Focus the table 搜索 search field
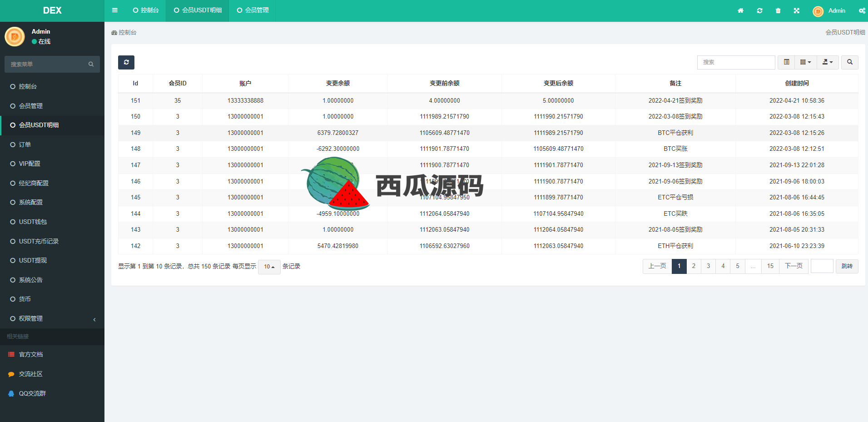This screenshot has height=422, width=868. (x=736, y=62)
